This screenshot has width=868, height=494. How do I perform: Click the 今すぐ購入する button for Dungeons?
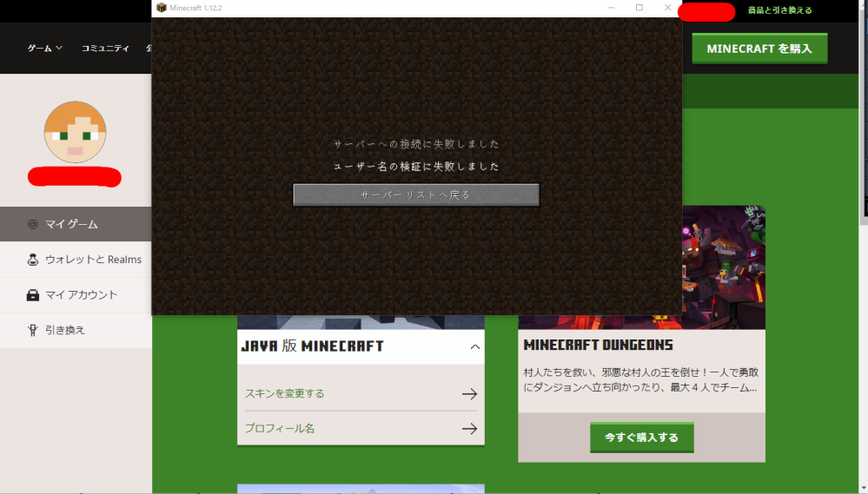pos(641,438)
